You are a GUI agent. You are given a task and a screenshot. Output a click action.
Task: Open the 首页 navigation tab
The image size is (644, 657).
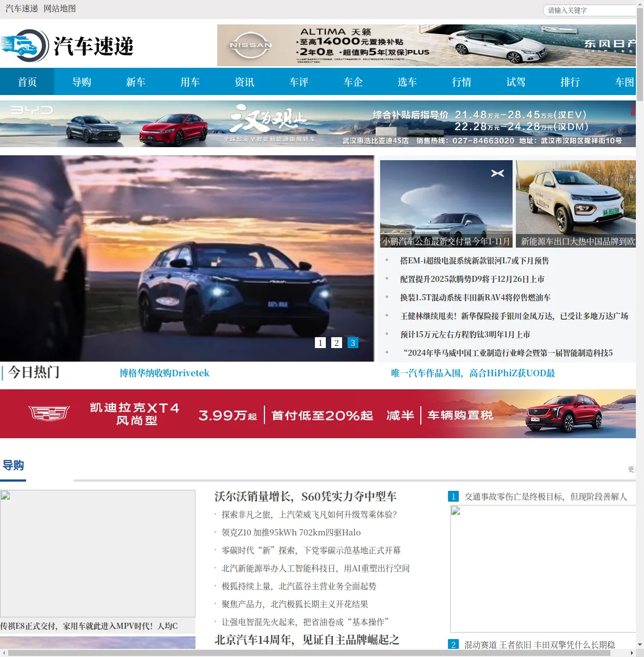coord(27,82)
